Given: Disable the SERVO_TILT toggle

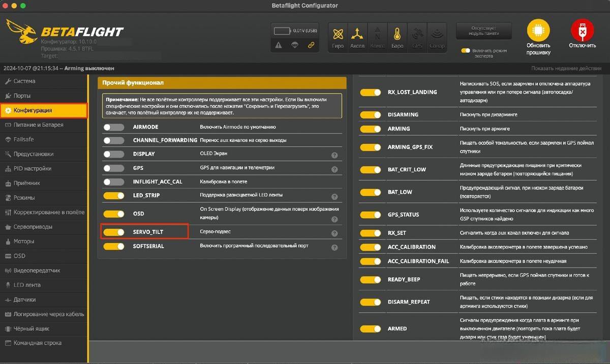Looking at the screenshot, I should [x=114, y=232].
